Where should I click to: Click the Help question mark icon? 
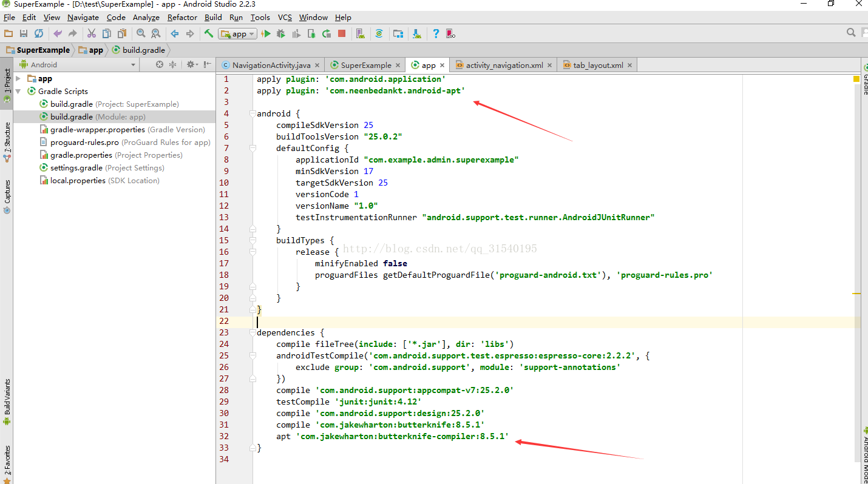tap(436, 34)
